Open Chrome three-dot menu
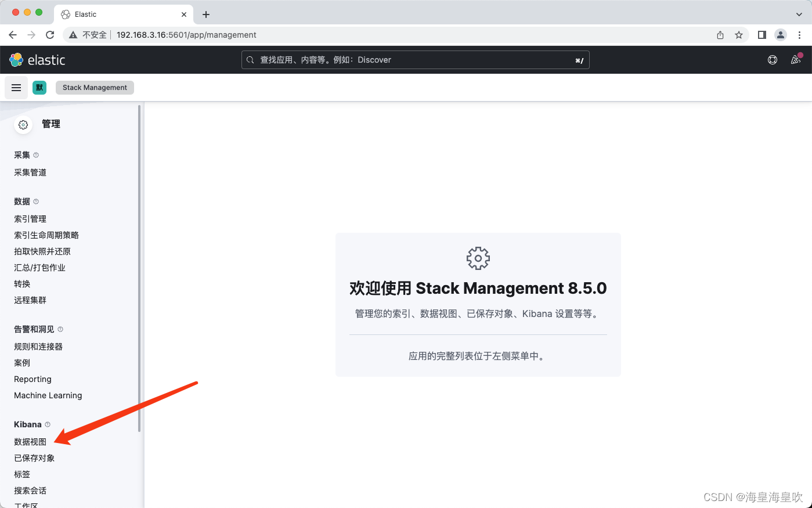This screenshot has width=812, height=508. [x=799, y=35]
